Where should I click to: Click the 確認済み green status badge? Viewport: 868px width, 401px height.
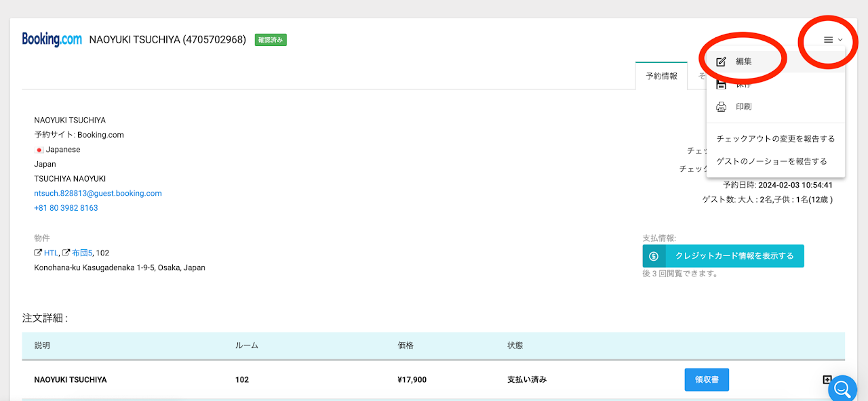coord(271,40)
